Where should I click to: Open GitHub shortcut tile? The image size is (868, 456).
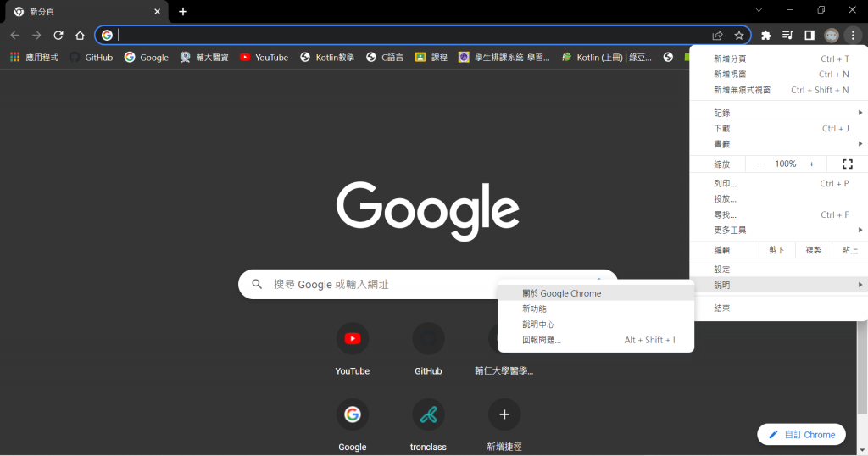point(428,349)
